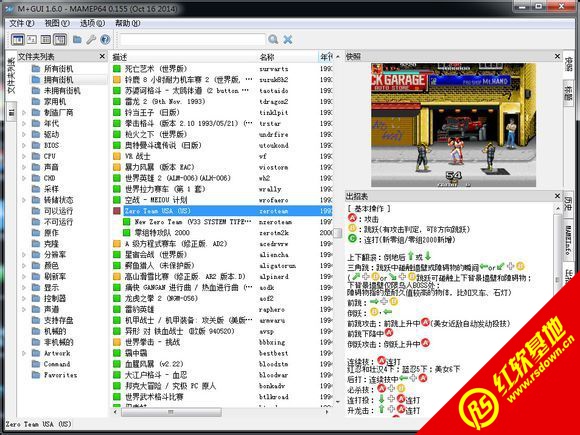580x435 pixels.
Task: Select the 支持存盘 folder
Action: coord(58,320)
